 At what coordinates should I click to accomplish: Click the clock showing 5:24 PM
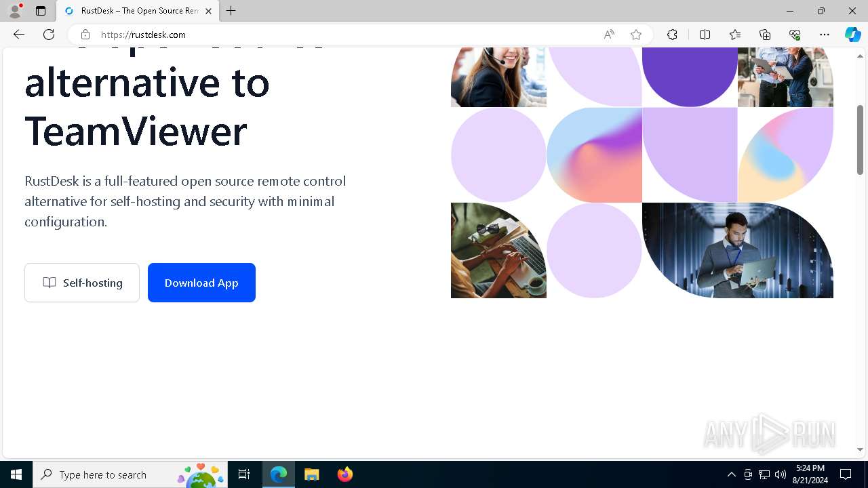(810, 474)
